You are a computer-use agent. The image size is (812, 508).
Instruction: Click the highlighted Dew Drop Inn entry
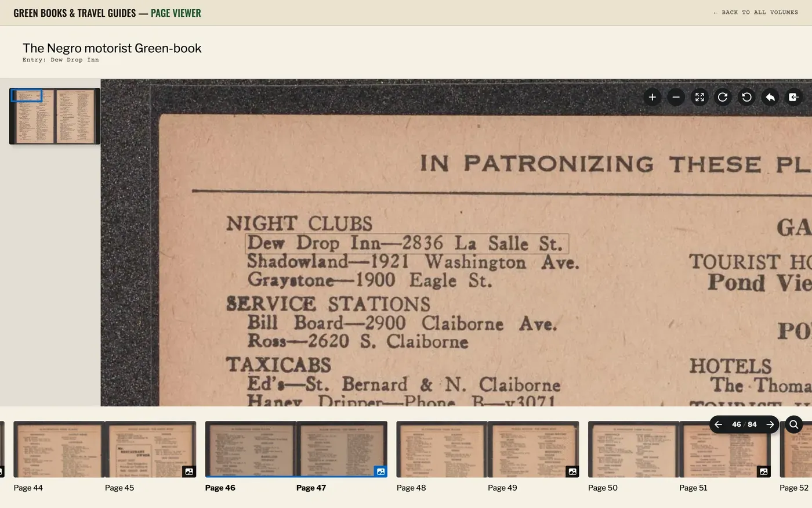coord(407,243)
